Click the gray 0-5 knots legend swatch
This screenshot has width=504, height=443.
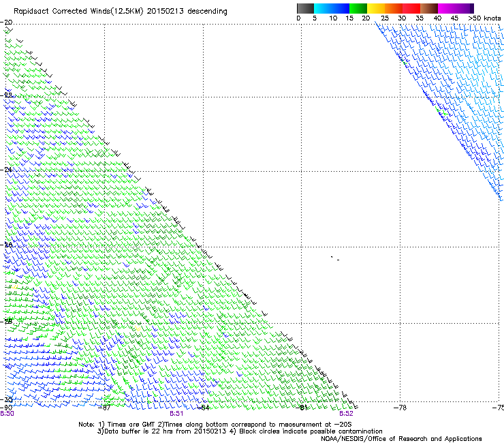point(305,8)
